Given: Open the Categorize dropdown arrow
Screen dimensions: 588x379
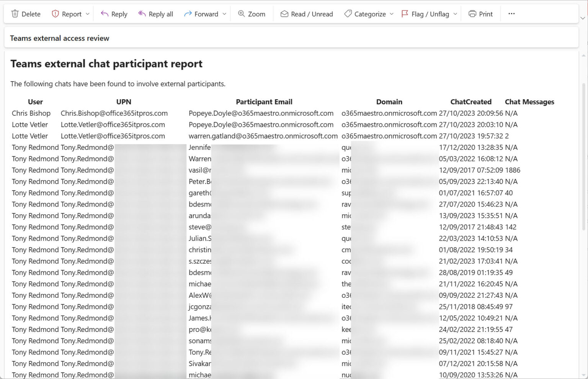Looking at the screenshot, I should click(392, 14).
